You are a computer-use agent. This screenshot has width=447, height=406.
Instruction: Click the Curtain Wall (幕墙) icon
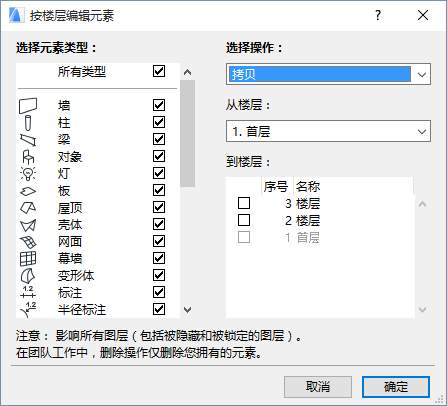point(28,259)
